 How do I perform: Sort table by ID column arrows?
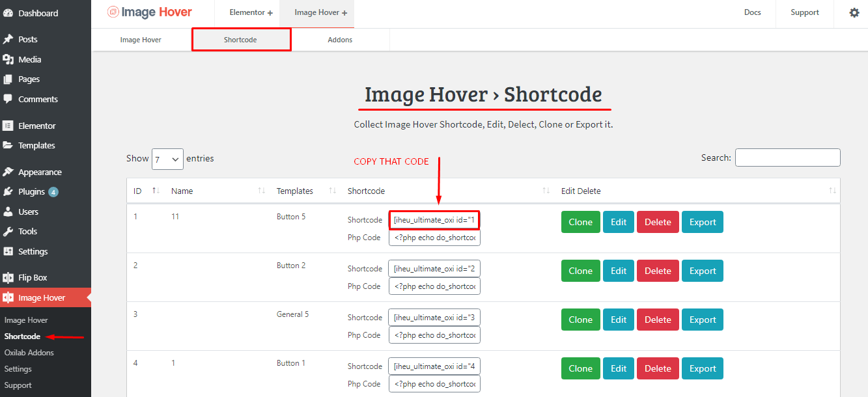tap(156, 191)
